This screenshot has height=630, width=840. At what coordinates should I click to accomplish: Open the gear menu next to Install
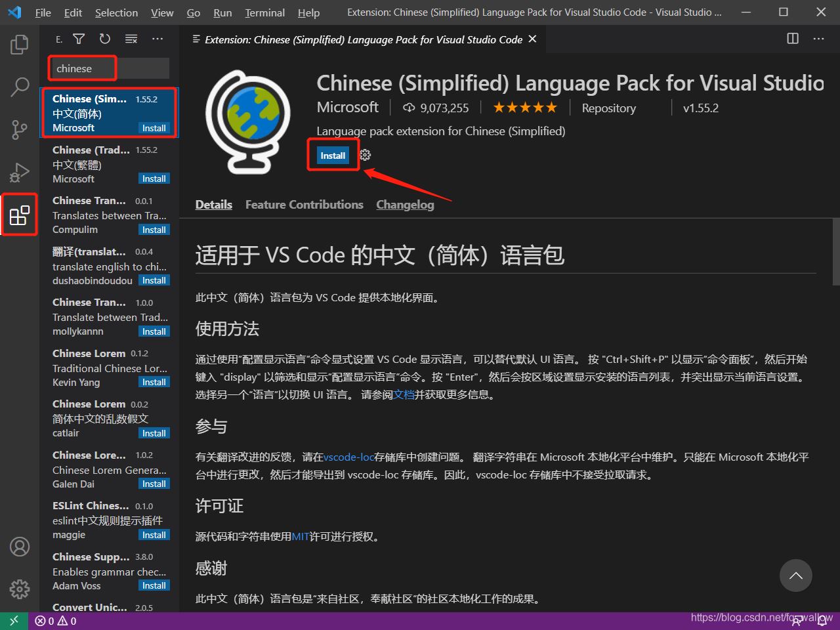tap(365, 155)
